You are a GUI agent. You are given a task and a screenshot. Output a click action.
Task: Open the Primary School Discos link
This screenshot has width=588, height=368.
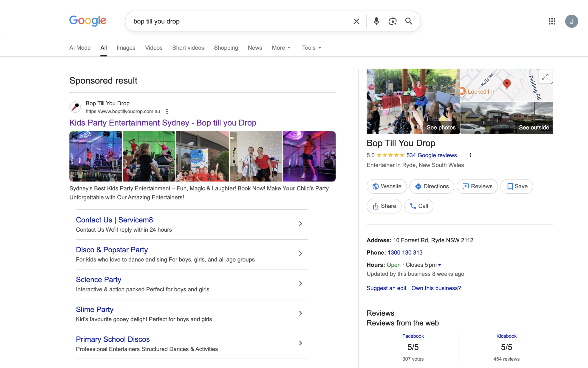pyautogui.click(x=113, y=339)
